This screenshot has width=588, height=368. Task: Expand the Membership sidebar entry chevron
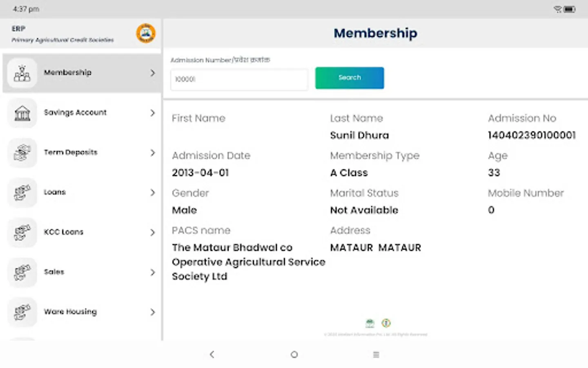[x=153, y=73]
